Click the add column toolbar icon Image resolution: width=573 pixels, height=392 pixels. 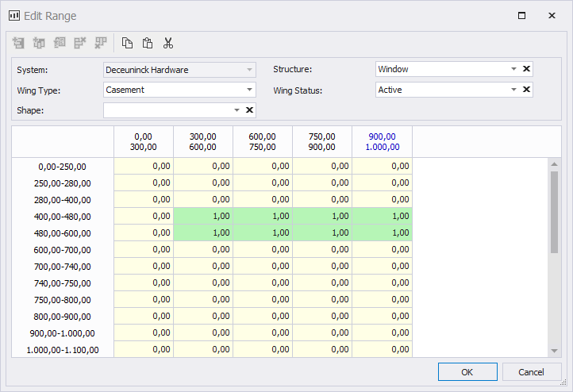39,44
